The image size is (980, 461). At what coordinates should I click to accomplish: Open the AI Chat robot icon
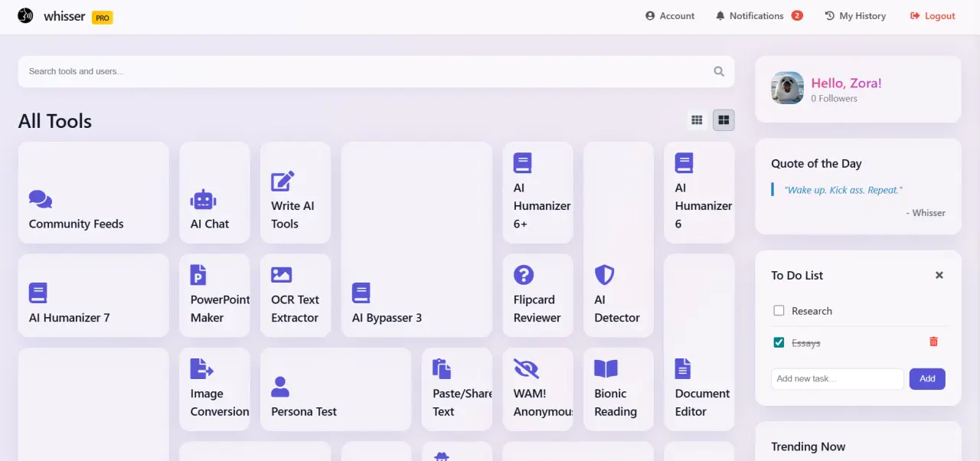pyautogui.click(x=203, y=200)
